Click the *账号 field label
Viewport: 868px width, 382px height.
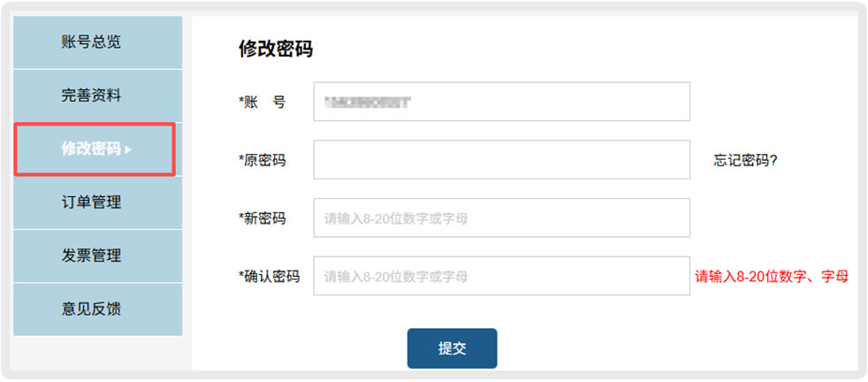263,102
